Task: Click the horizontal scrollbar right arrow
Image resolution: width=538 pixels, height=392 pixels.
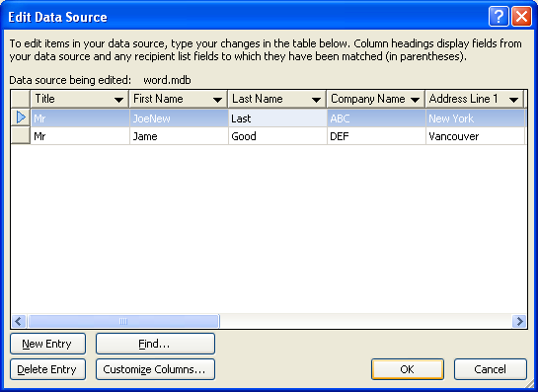Action: [x=519, y=321]
